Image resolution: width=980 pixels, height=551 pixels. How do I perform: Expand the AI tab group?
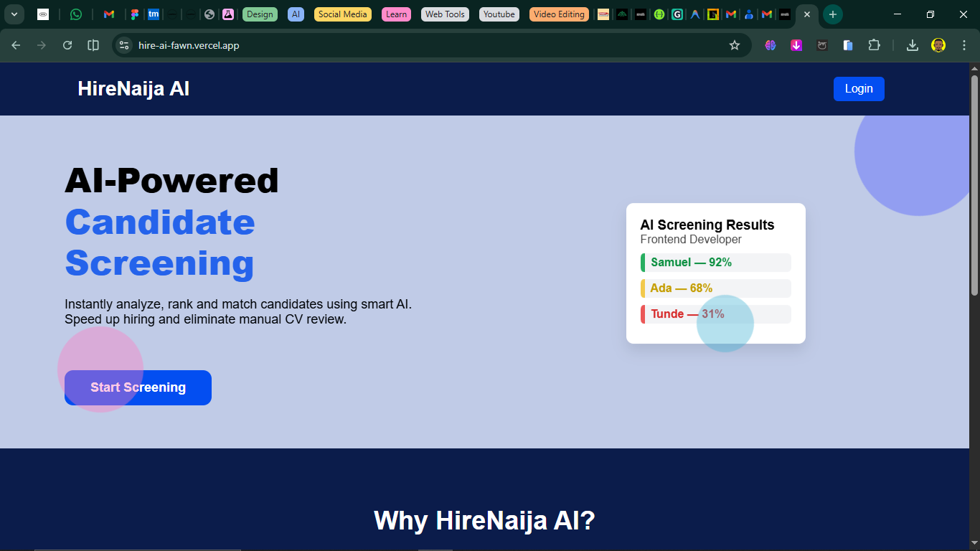pyautogui.click(x=296, y=14)
